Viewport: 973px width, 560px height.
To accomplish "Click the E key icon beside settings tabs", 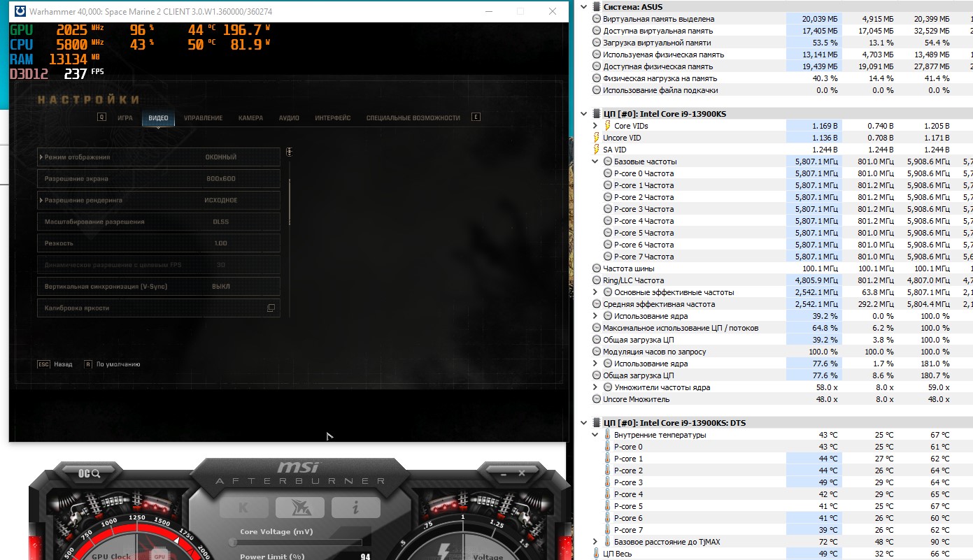I will 476,117.
